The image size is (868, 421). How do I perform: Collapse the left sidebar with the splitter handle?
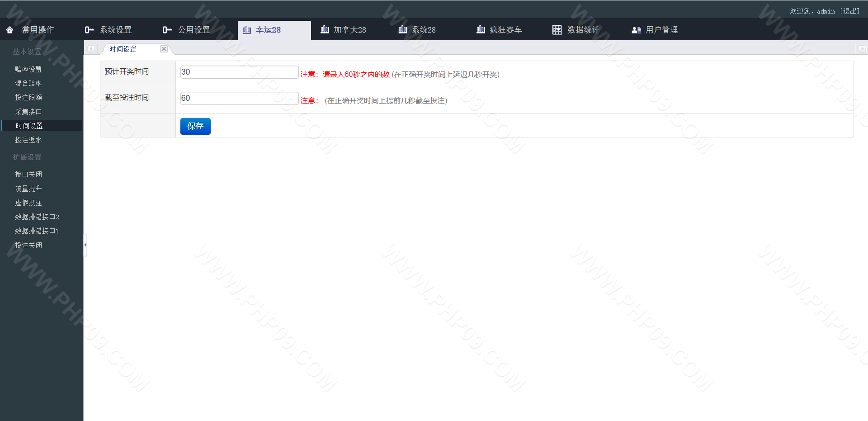coord(85,245)
